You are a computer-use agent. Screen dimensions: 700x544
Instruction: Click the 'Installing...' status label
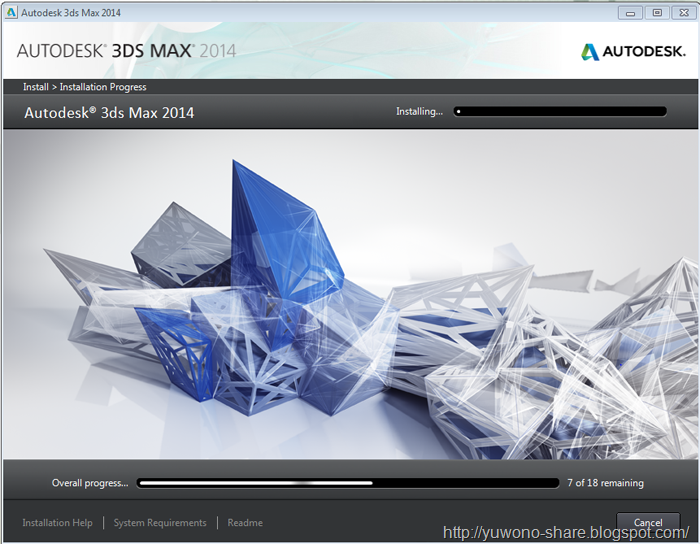click(419, 111)
